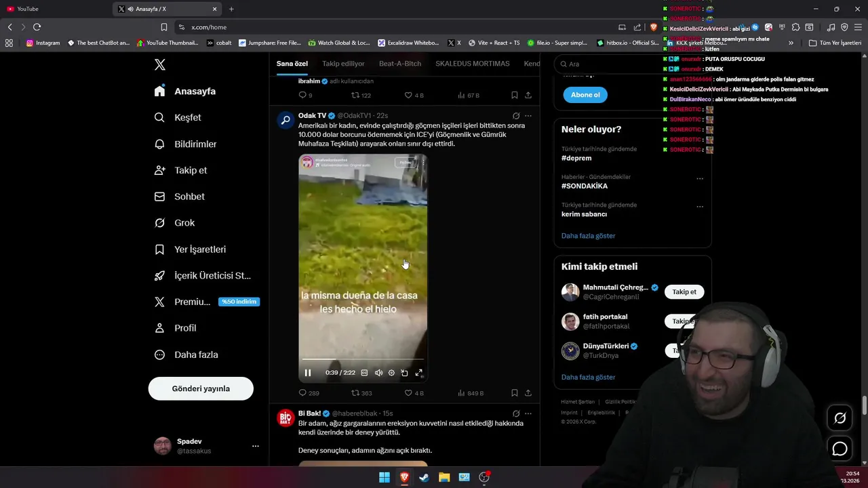Open Profil page
868x488 pixels.
(x=175, y=328)
